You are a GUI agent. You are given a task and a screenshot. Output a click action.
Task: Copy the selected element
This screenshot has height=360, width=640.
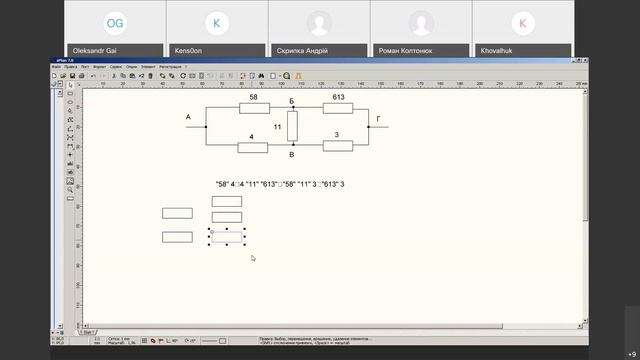point(123,76)
